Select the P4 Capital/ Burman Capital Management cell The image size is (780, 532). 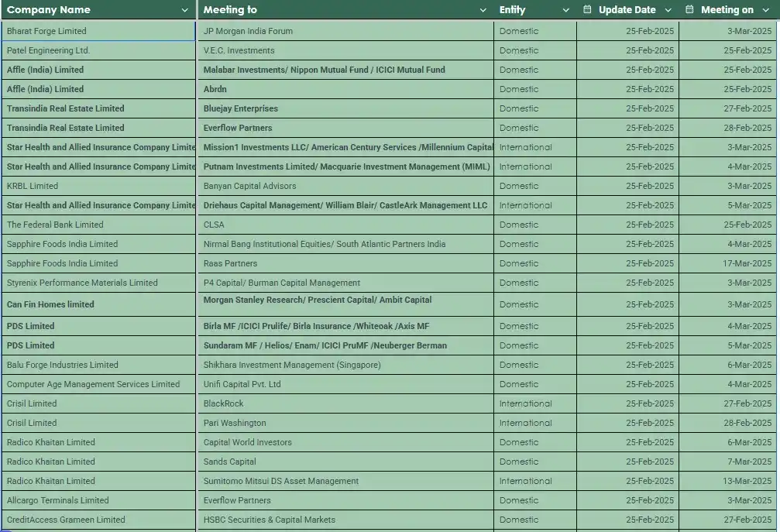pos(345,283)
